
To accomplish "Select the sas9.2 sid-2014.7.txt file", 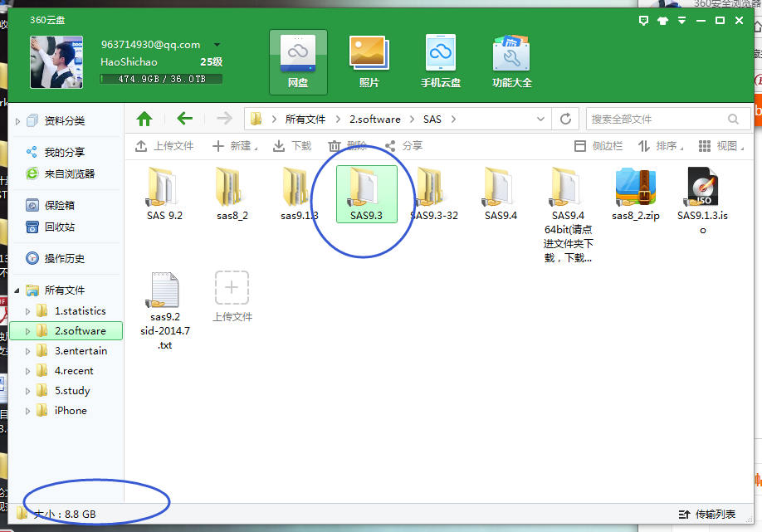I will click(164, 311).
